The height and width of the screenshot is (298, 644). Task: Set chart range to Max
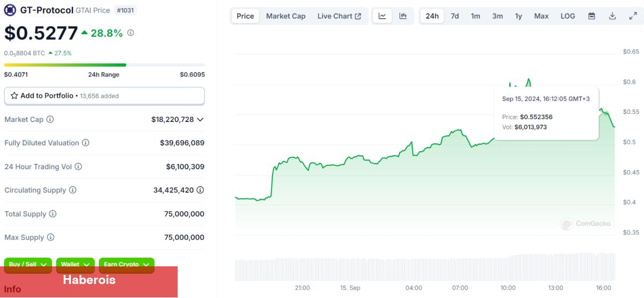pos(541,16)
